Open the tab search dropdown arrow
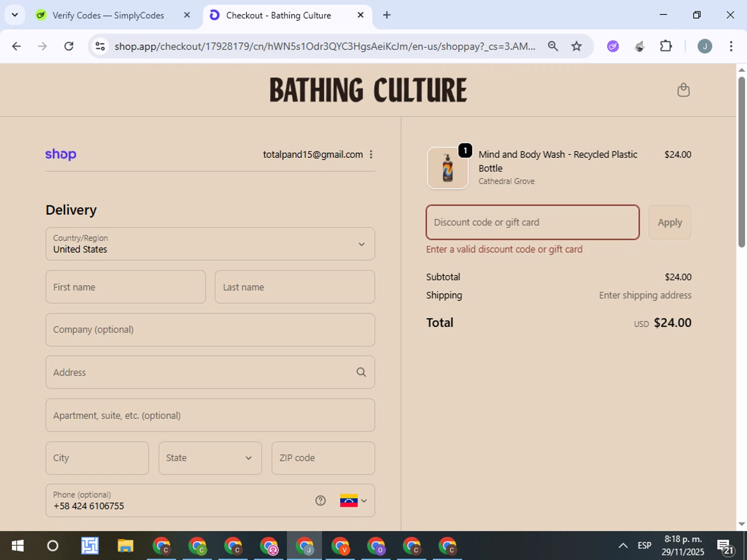 pos(15,15)
